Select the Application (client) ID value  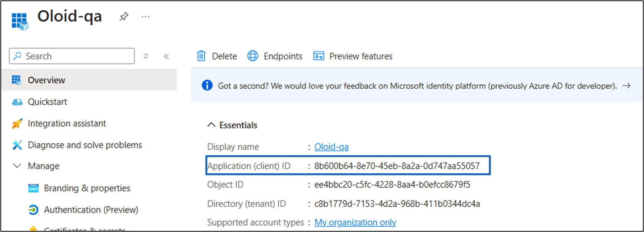tap(397, 166)
